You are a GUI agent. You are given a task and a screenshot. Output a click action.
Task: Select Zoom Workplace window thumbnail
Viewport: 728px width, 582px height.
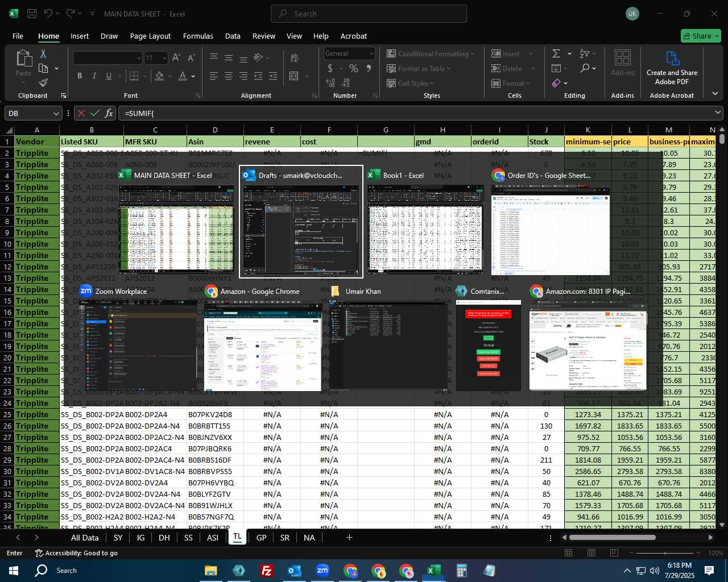(x=138, y=338)
